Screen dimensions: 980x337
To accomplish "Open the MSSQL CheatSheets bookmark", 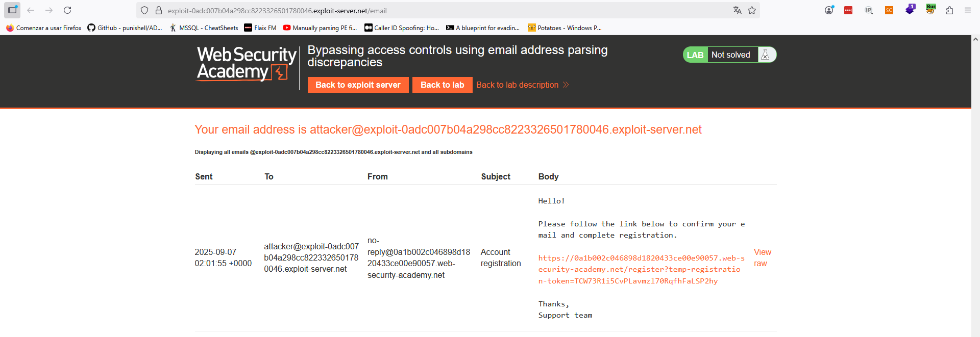I will point(204,28).
